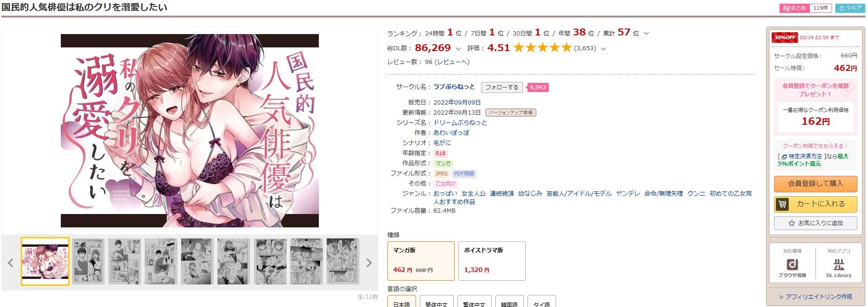Show the previous thumbnails with the left arrow

(11, 263)
